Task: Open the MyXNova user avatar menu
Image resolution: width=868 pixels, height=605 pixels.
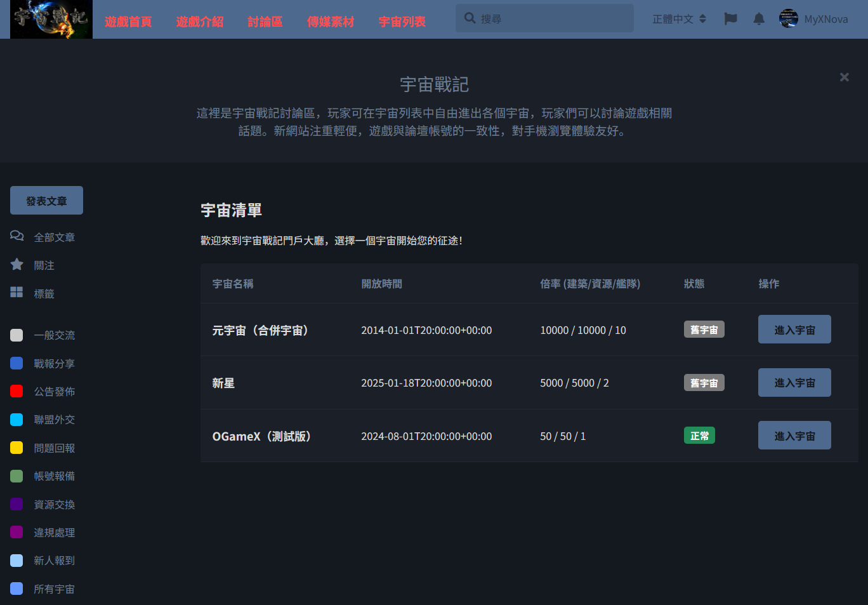Action: pos(788,19)
